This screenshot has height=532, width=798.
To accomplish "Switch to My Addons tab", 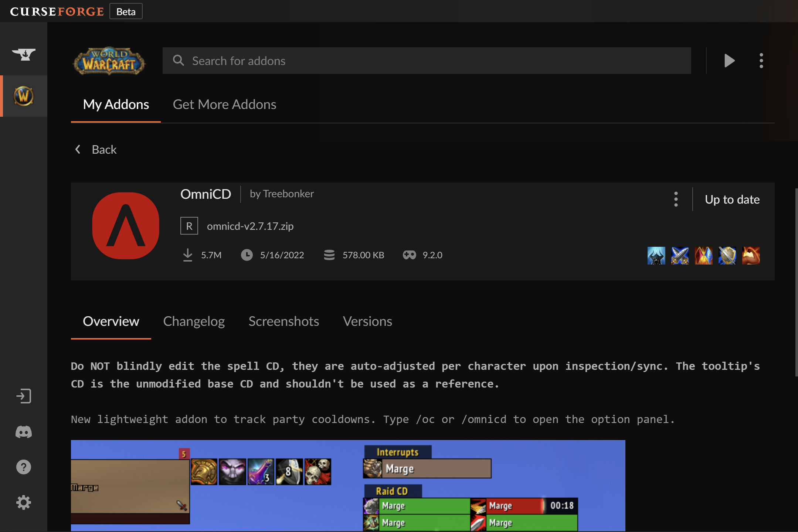I will coord(116,105).
